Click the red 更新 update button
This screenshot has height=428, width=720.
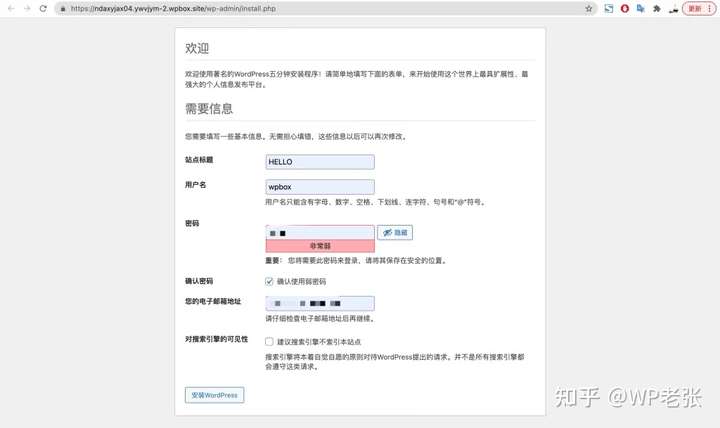[698, 8]
